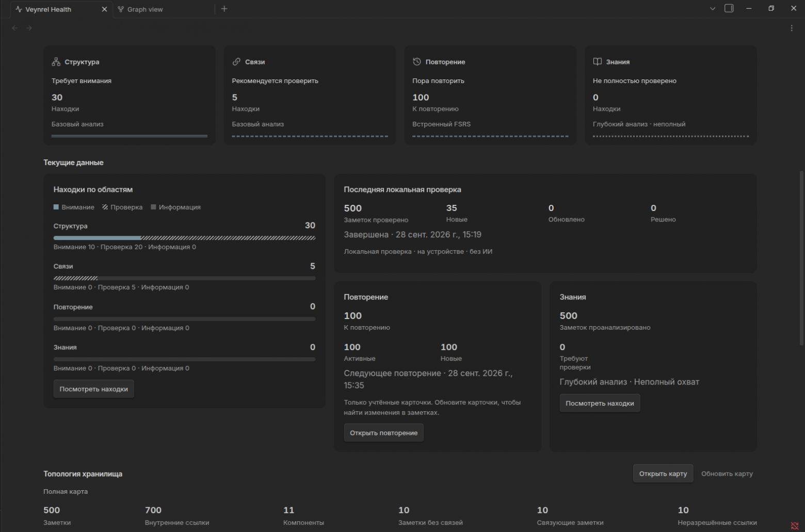Click the Связи link icon

pyautogui.click(x=236, y=62)
